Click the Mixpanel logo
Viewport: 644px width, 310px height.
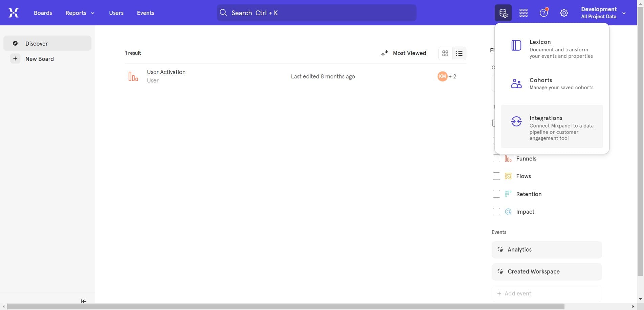pos(13,13)
